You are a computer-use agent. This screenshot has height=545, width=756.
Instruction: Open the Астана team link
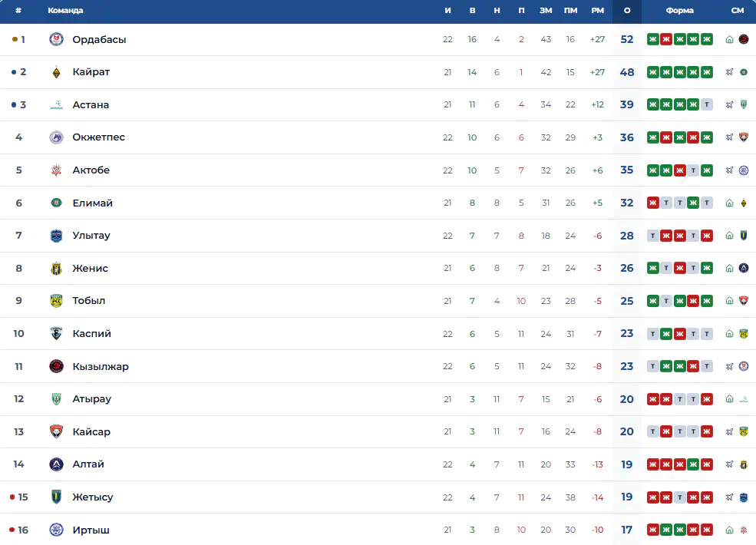(91, 104)
